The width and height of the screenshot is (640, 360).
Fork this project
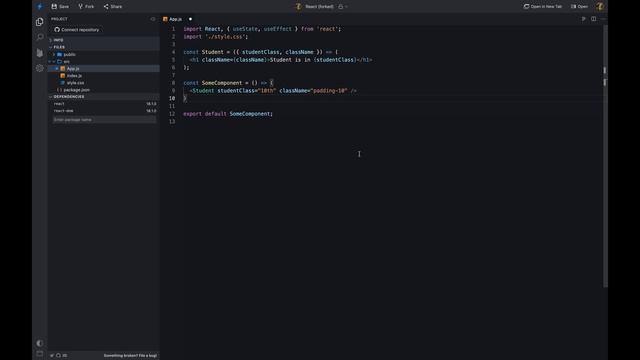[x=86, y=7]
